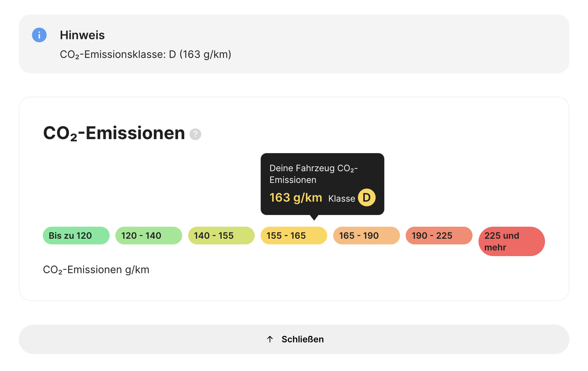Select the '190 - 225' emission range
Image resolution: width=588 pixels, height=371 pixels.
click(x=439, y=235)
